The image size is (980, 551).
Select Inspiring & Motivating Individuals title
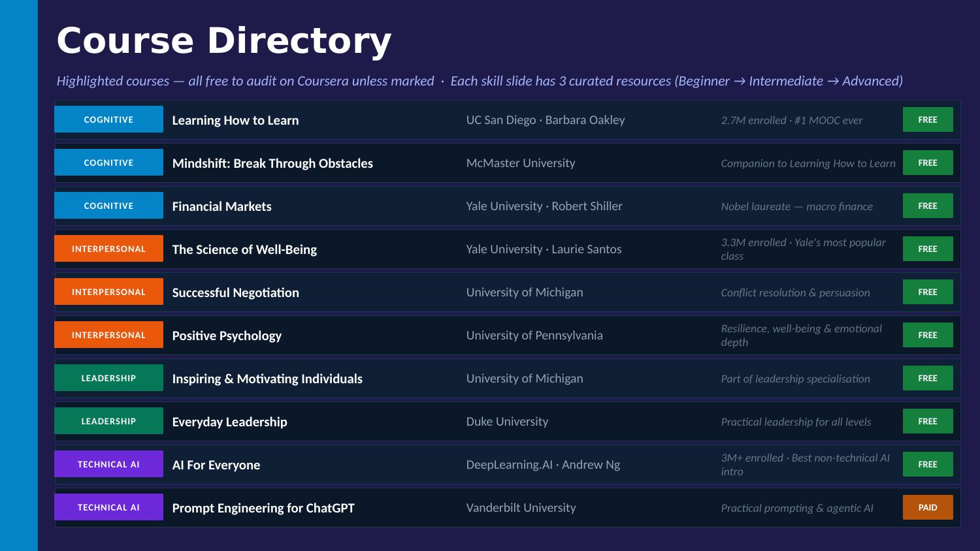coord(267,379)
